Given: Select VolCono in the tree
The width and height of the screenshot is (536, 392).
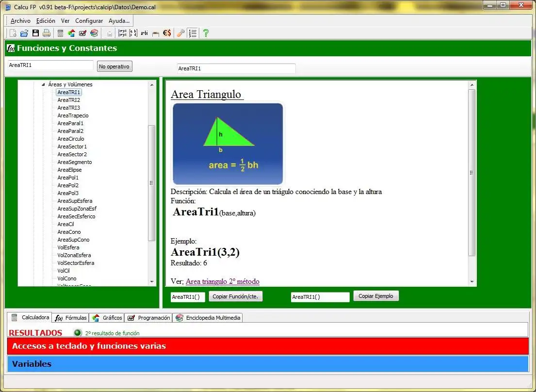Looking at the screenshot, I should coord(67,278).
